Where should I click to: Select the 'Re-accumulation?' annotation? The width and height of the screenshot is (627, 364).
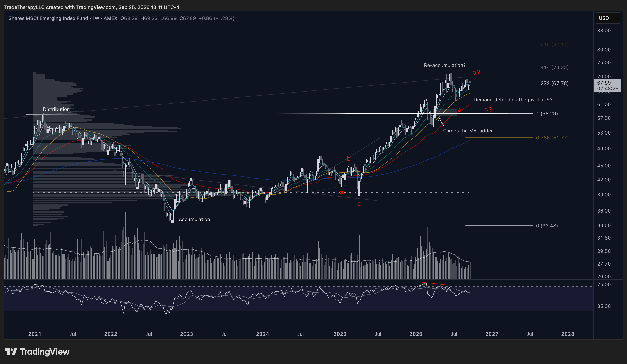tap(445, 65)
